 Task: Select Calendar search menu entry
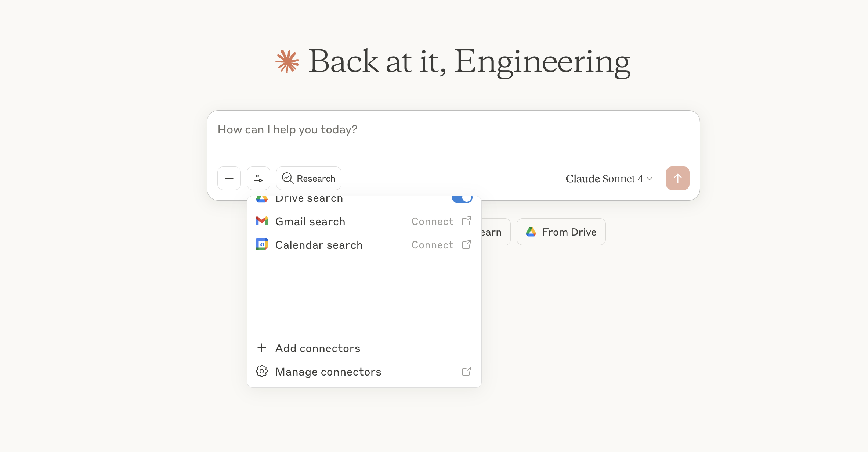(x=319, y=245)
